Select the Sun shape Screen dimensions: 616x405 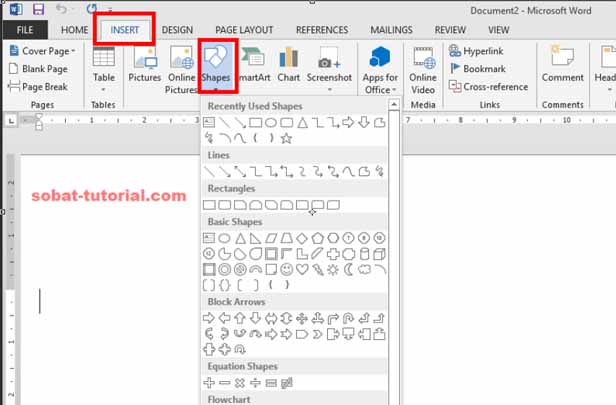point(333,269)
